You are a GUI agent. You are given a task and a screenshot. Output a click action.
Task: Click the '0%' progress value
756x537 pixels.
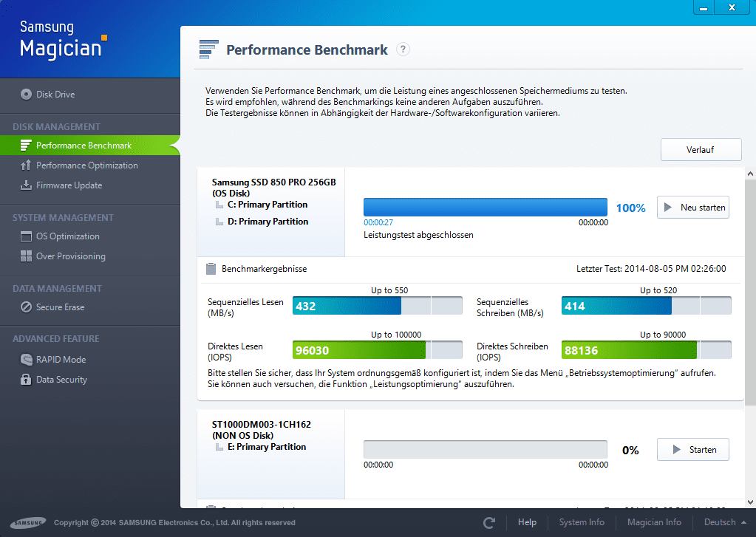[x=630, y=451]
